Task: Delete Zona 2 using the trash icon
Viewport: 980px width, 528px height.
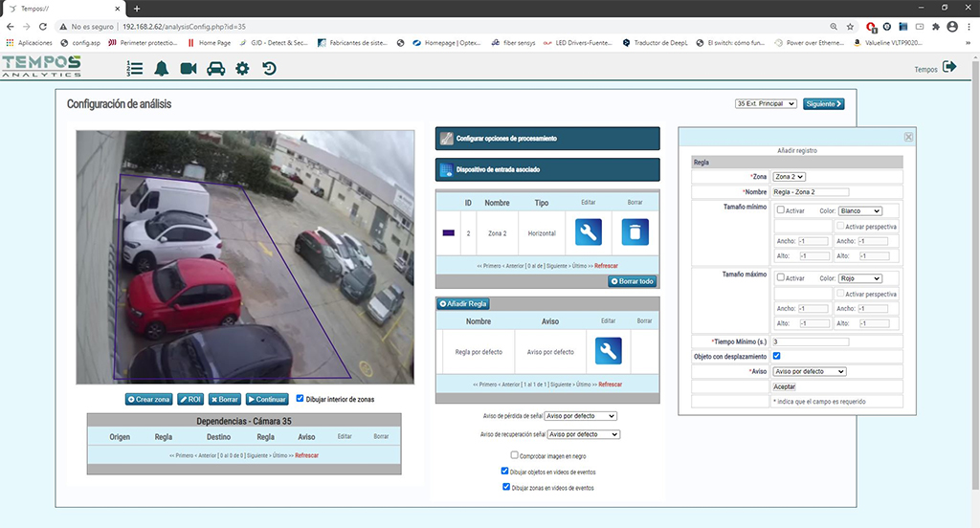Action: (635, 232)
